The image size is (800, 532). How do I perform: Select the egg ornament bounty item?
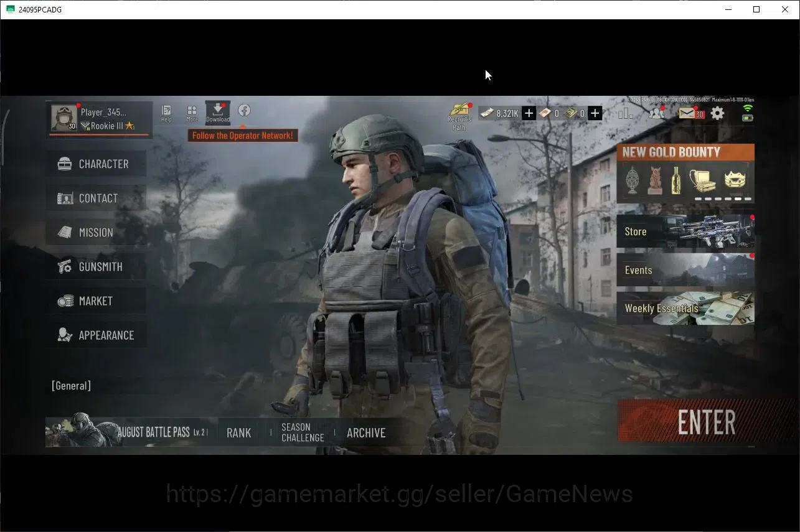coord(633,180)
